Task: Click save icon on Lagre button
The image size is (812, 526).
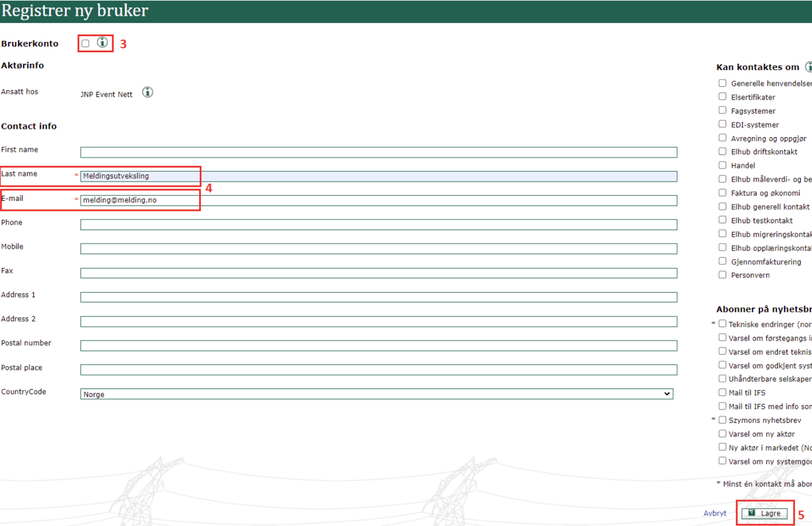Action: tap(752, 512)
